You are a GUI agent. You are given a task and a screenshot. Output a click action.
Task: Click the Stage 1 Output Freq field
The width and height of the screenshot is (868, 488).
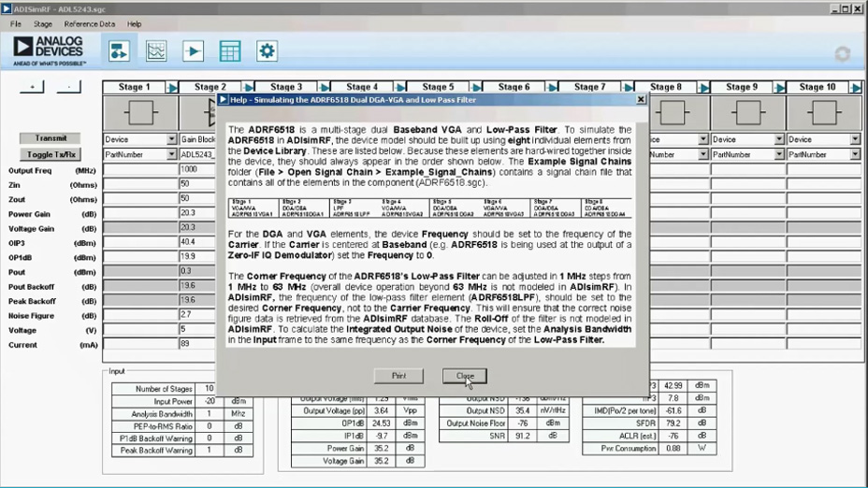(x=140, y=170)
